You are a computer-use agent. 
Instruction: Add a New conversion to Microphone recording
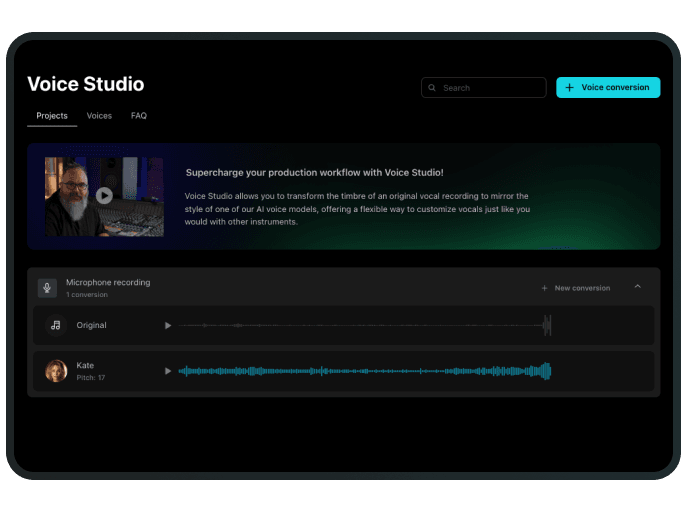[x=576, y=288]
